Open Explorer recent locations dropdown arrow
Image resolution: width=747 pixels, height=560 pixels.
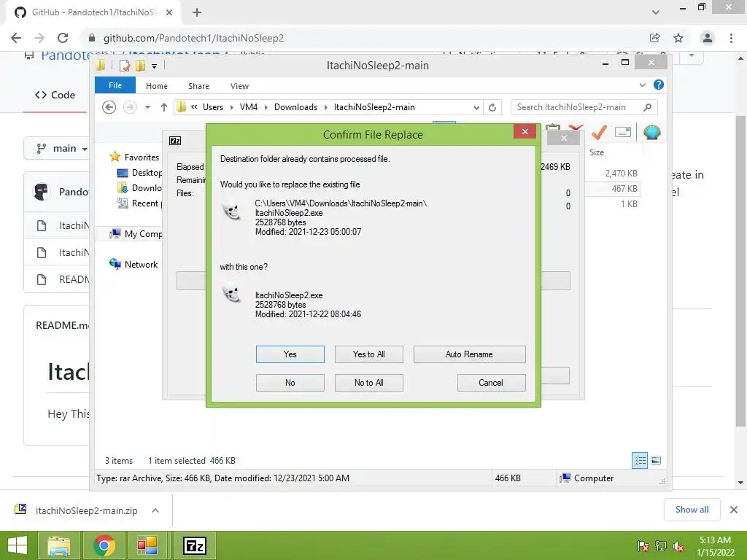(x=147, y=107)
